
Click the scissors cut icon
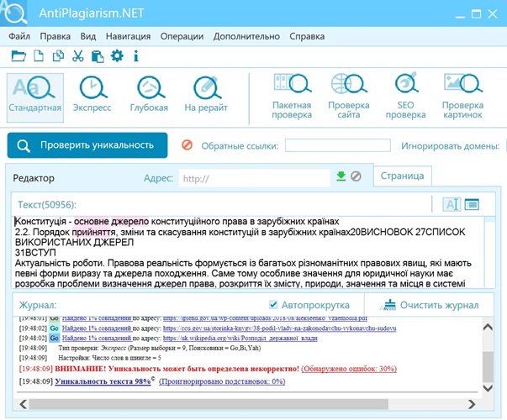(78, 56)
